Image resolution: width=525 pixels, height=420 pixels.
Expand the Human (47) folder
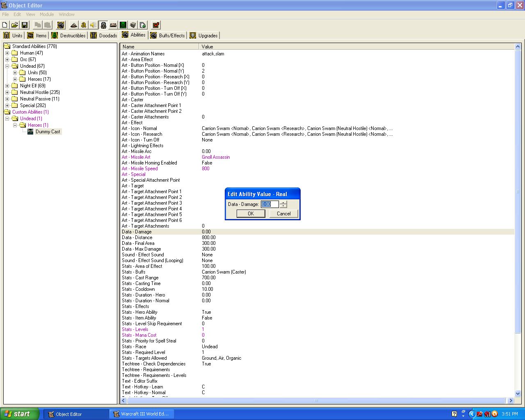point(7,53)
